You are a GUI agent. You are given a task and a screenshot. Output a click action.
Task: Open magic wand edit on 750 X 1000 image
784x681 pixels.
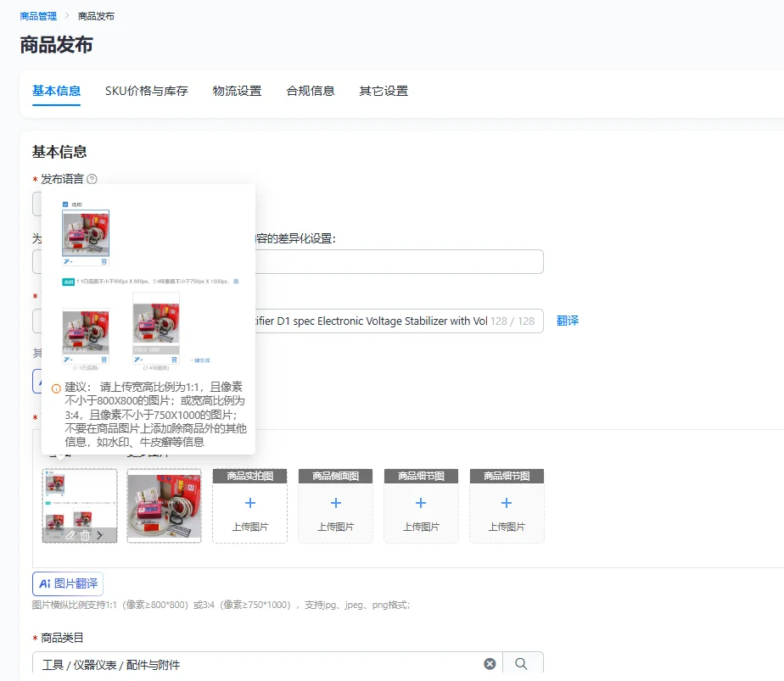coord(138,360)
